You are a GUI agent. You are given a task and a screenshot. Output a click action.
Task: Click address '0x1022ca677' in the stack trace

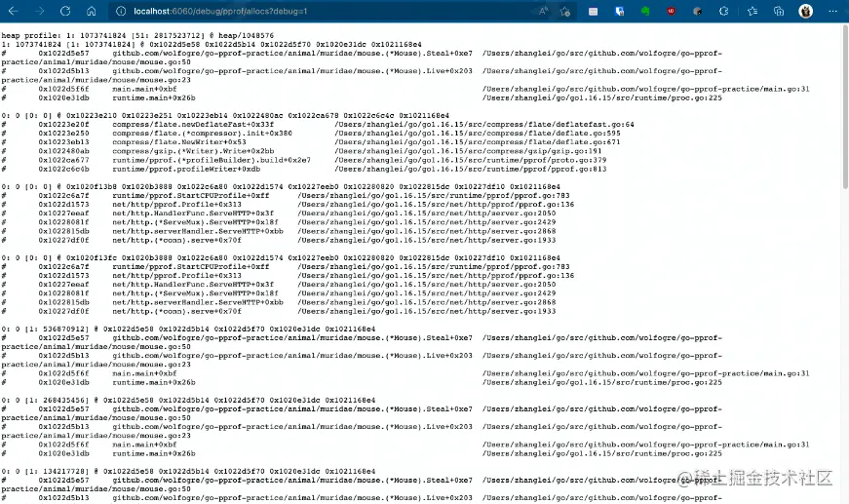coord(63,160)
